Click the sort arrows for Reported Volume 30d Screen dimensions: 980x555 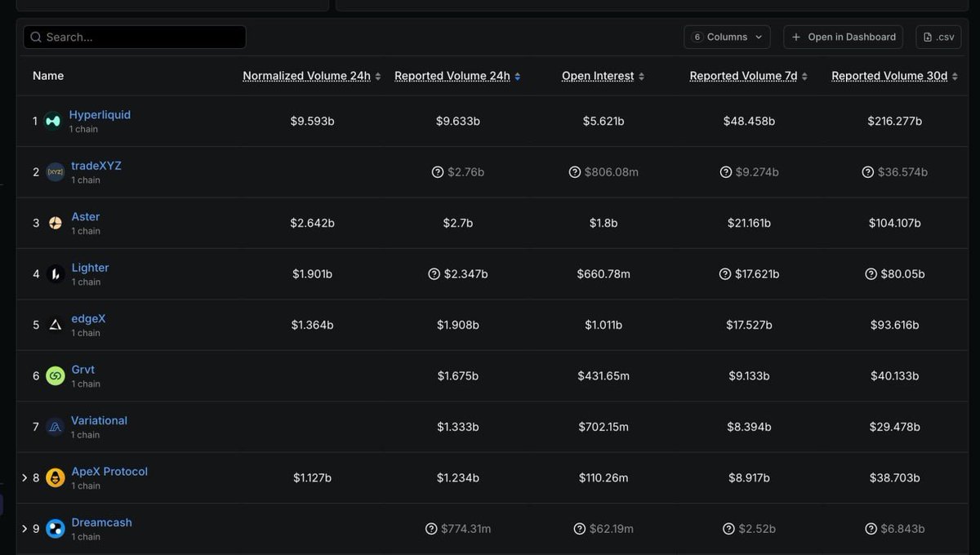click(955, 77)
